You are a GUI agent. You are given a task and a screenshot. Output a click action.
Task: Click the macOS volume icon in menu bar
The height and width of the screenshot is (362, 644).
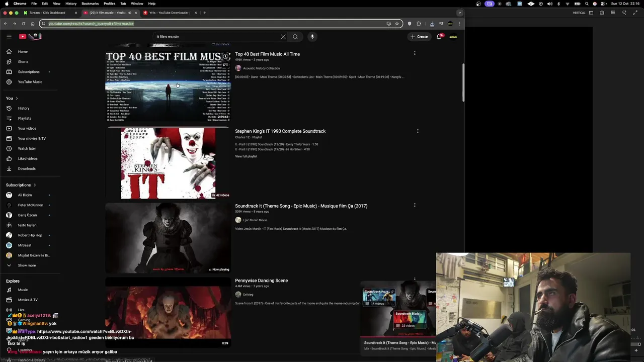point(549,4)
